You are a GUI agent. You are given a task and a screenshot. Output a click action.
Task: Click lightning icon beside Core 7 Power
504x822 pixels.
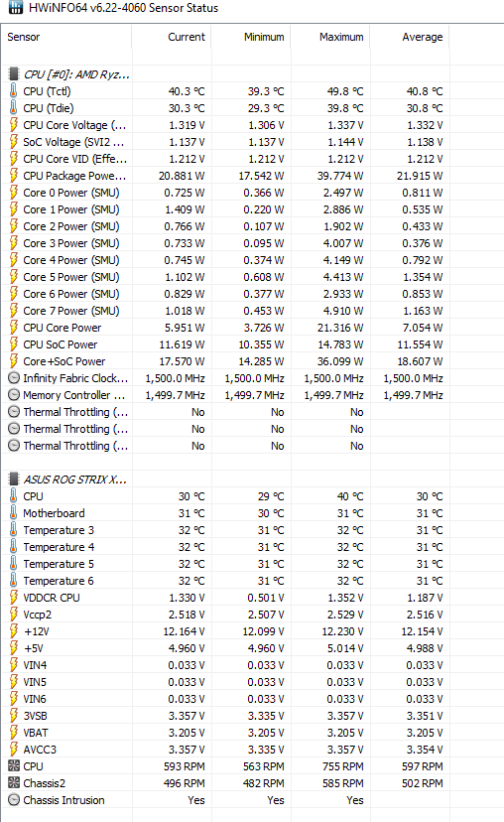pos(14,311)
